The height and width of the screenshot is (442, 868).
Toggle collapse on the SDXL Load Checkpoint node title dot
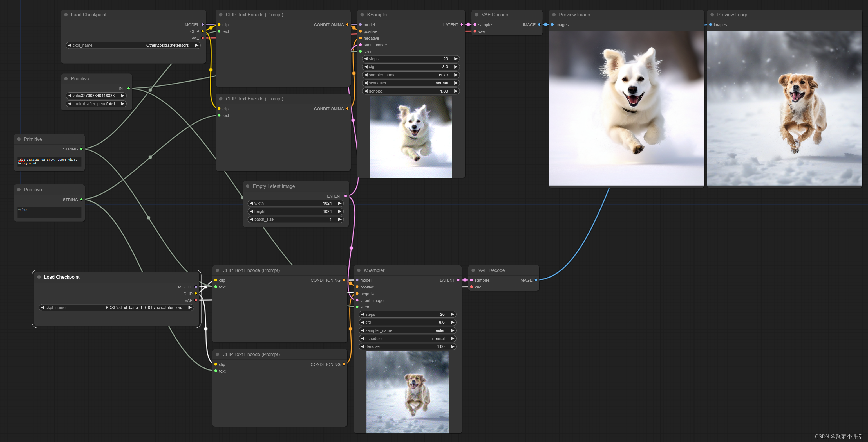point(39,277)
